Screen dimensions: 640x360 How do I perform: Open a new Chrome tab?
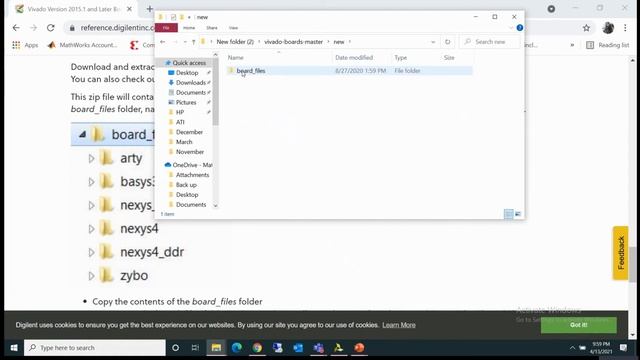coord(149,9)
